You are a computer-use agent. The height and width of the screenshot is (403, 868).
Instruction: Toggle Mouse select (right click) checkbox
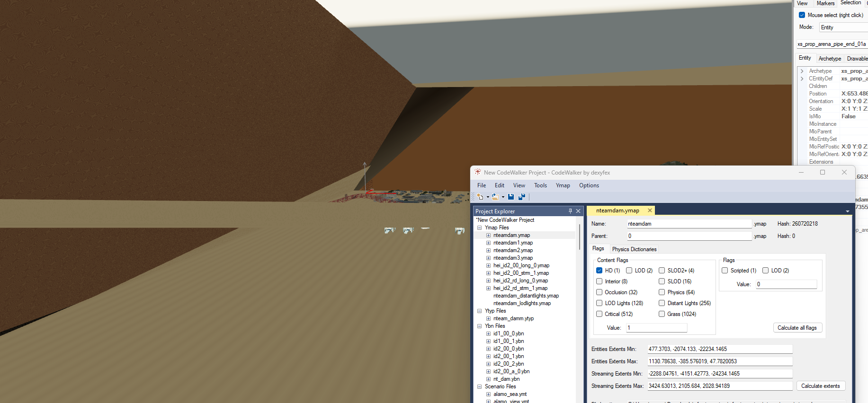click(x=802, y=15)
